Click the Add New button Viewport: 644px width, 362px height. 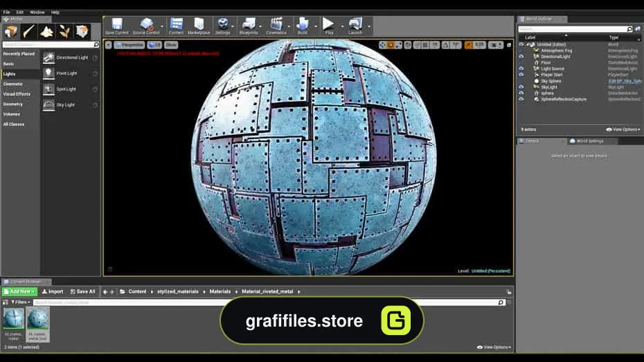pos(19,292)
